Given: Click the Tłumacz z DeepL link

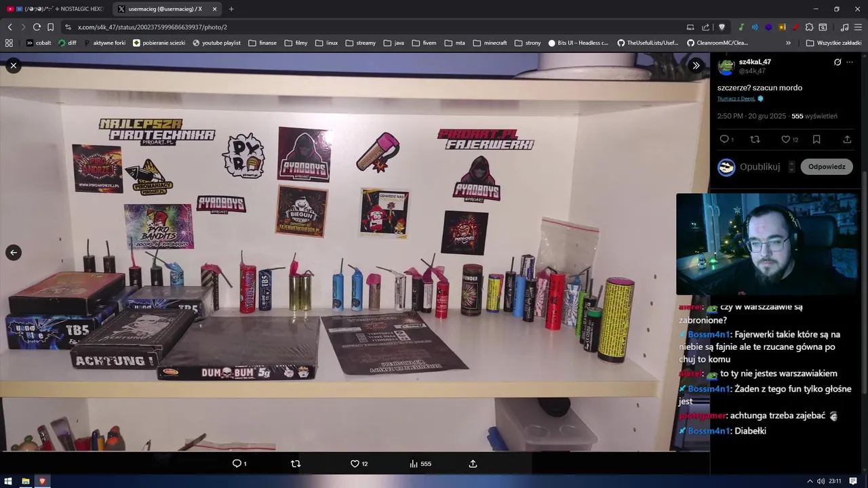Looking at the screenshot, I should [736, 98].
